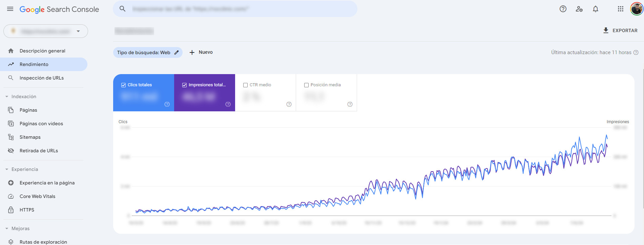Screen dimensions: 644x245
Task: Open the notifications bell
Action: [x=595, y=9]
